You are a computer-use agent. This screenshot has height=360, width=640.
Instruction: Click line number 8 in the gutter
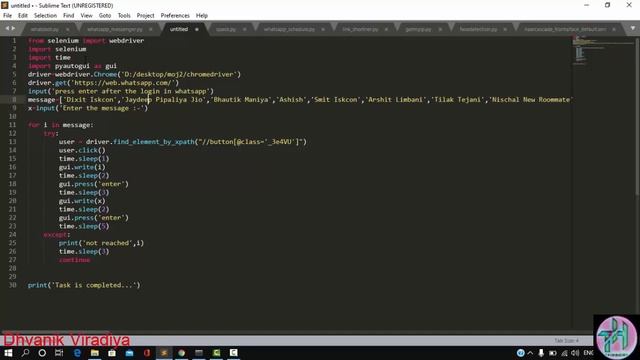pyautogui.click(x=14, y=100)
